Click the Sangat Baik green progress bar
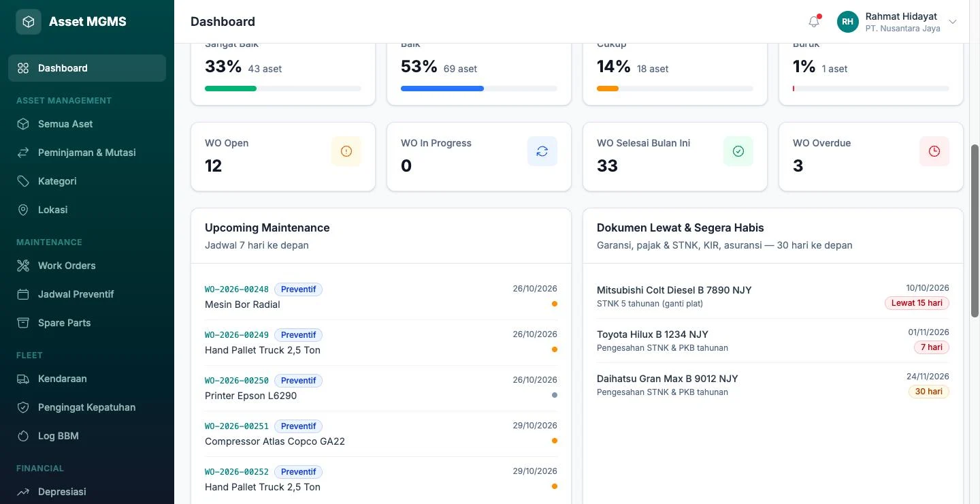This screenshot has height=504, width=980. [231, 89]
